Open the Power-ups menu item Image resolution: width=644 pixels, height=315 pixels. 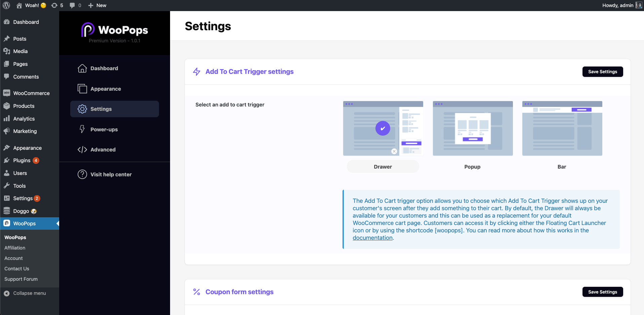click(x=115, y=129)
